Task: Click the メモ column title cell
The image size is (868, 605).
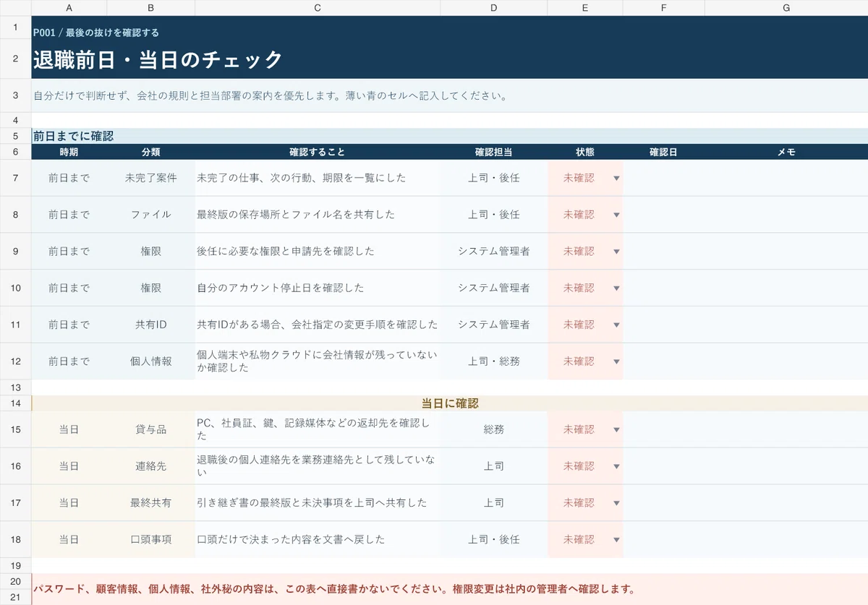Action: (786, 152)
